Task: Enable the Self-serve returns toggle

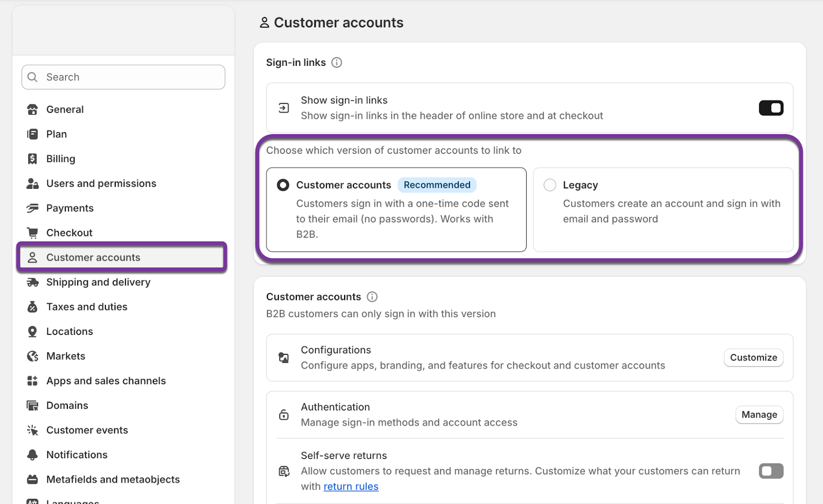Action: 771,471
